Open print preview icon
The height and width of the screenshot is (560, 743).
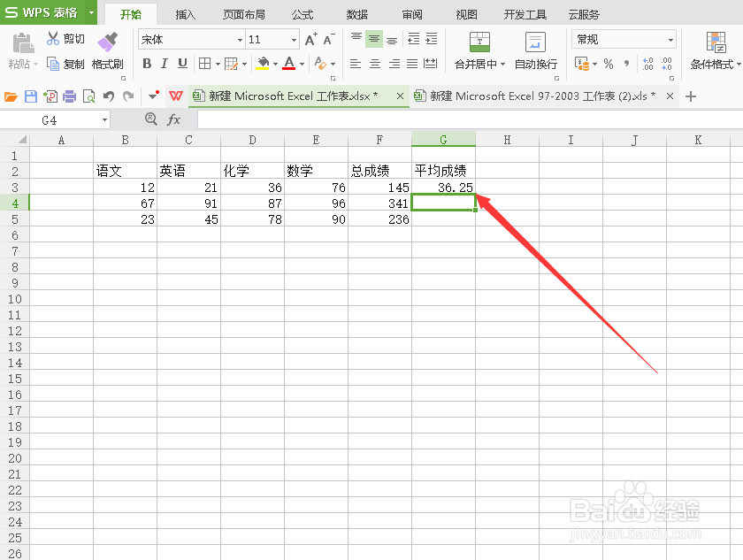click(89, 96)
